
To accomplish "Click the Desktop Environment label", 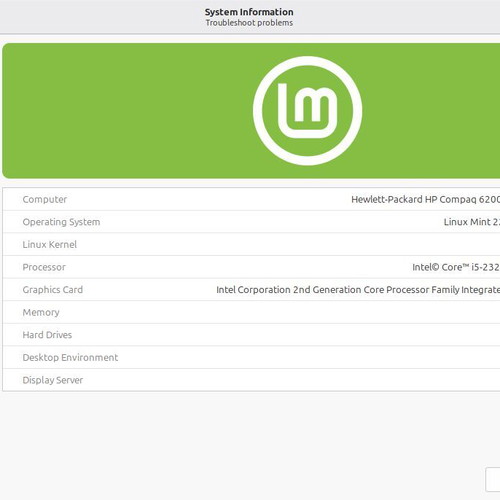I will click(x=70, y=357).
